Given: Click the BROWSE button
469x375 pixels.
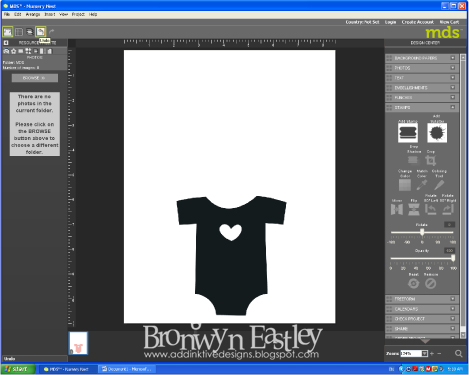Looking at the screenshot, I should point(35,78).
